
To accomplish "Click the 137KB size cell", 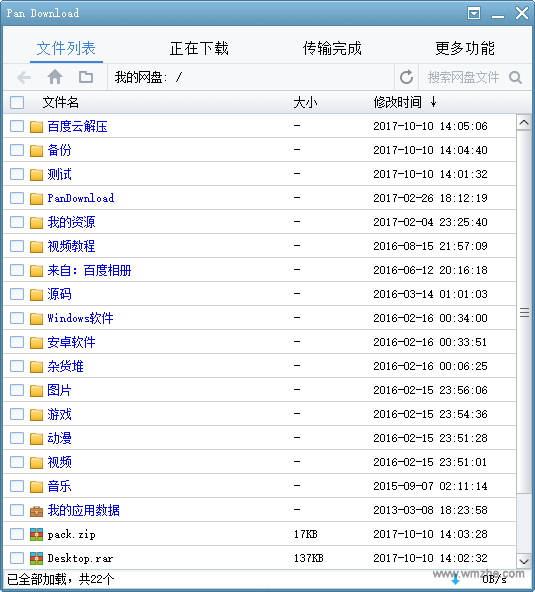I will click(x=308, y=558).
